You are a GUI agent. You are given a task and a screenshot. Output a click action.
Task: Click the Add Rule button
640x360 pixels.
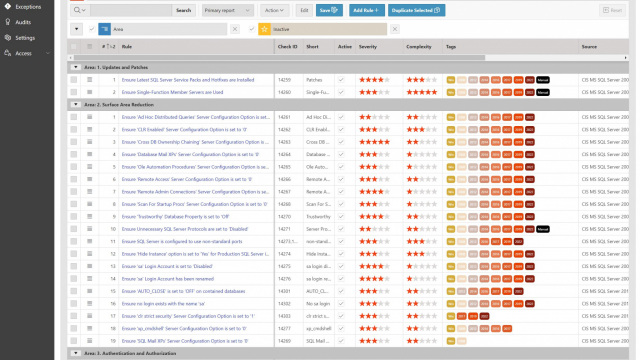pos(367,10)
